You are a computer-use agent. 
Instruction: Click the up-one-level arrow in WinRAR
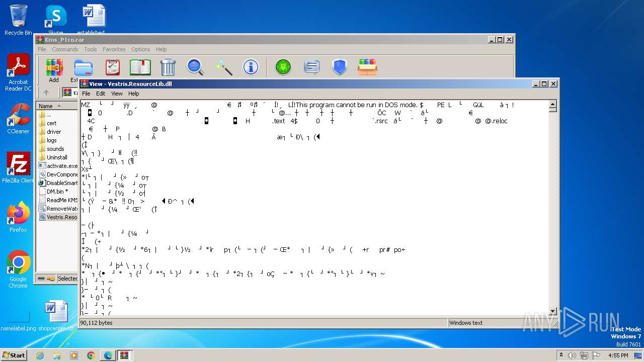[46, 93]
